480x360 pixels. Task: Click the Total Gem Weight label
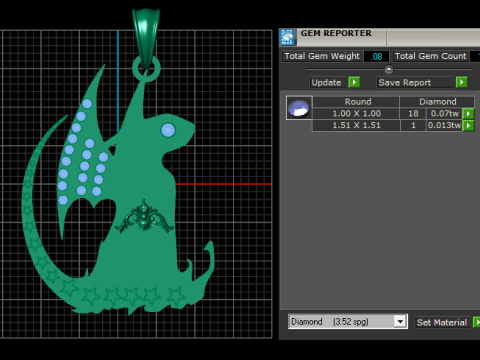pyautogui.click(x=322, y=56)
